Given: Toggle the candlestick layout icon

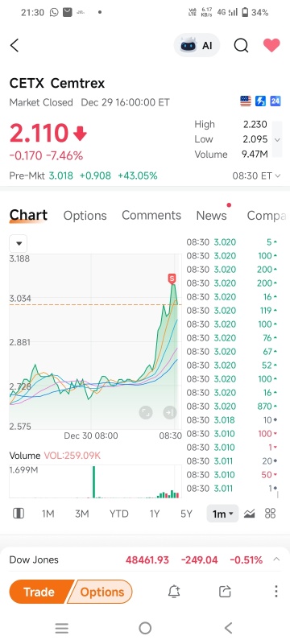Looking at the screenshot, I should click(x=19, y=514).
